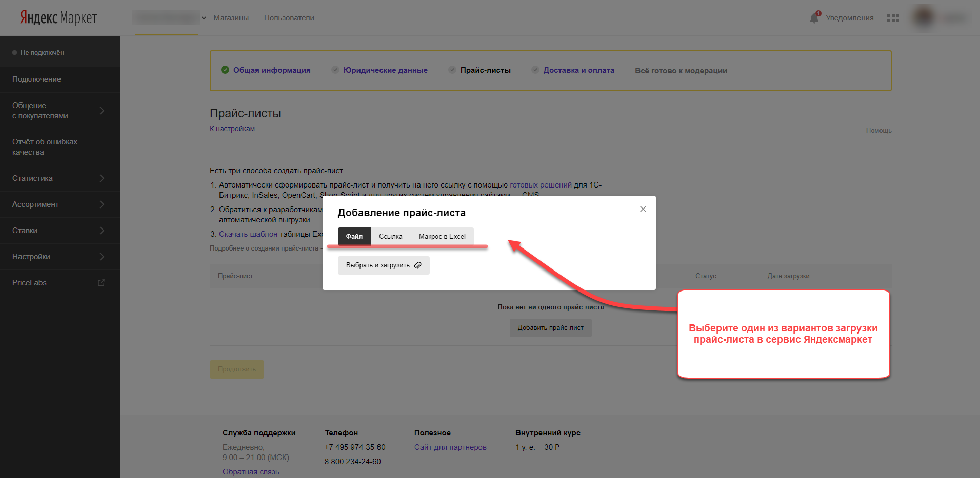Go to Общая информация step
This screenshot has width=980, height=478.
coord(272,70)
